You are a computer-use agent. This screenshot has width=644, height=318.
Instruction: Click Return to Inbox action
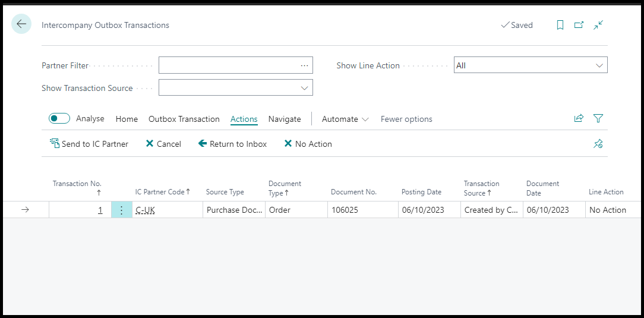pyautogui.click(x=232, y=144)
